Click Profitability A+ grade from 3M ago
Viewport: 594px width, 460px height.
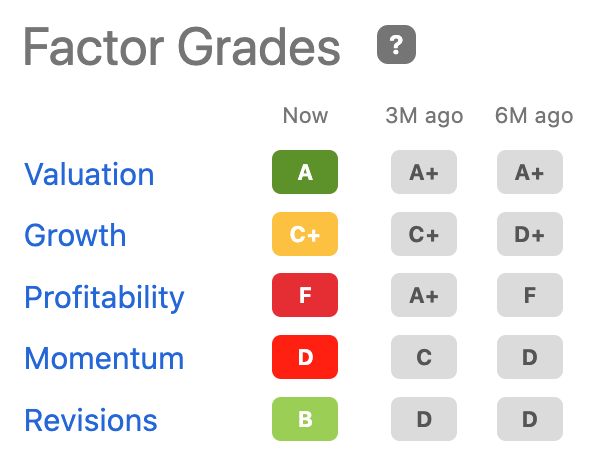[x=424, y=295]
